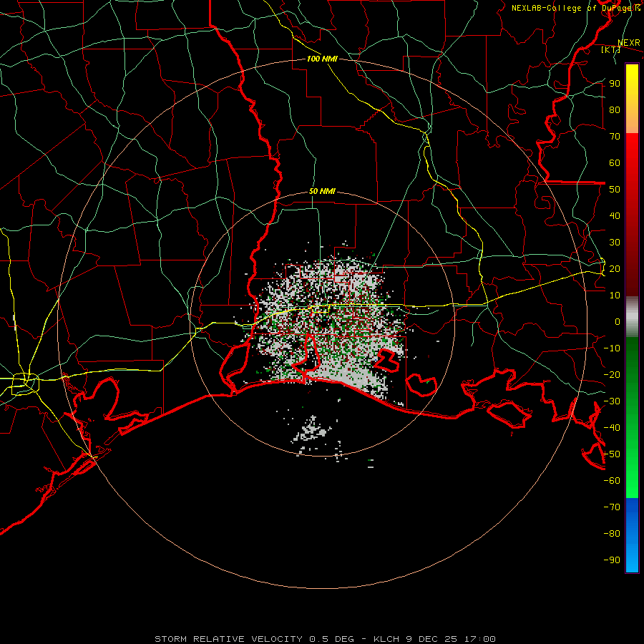The image size is (644, 644).
Task: Click the -30 value on velocity scale
Action: (612, 401)
